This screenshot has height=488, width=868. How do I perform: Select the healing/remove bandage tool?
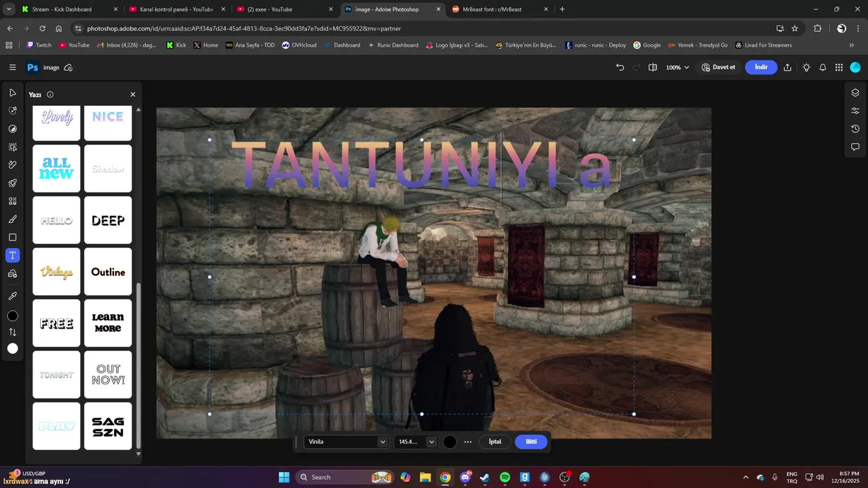(12, 165)
